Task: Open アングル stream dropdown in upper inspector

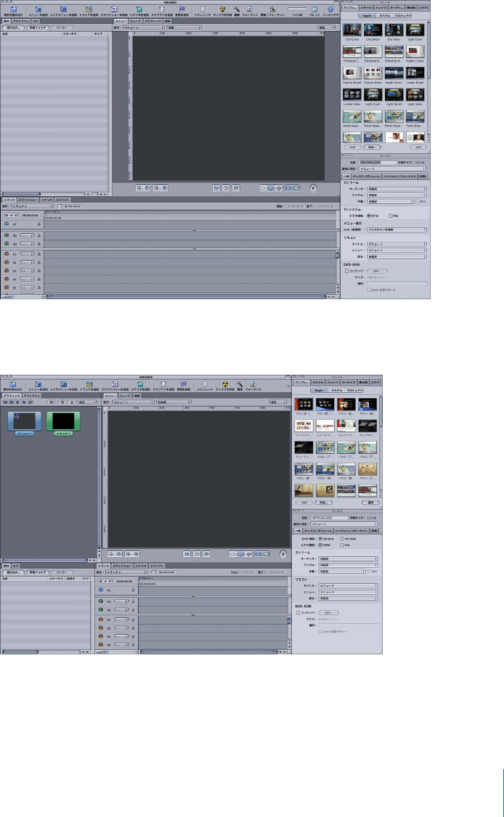Action: (397, 195)
